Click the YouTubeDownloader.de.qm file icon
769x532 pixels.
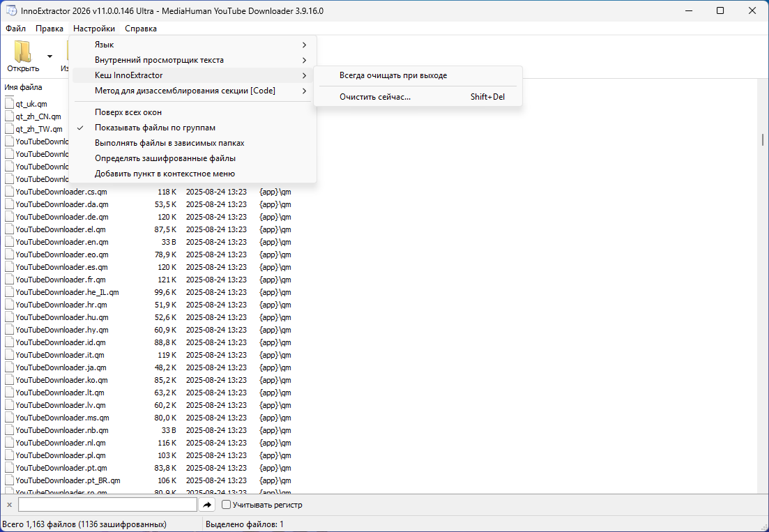pyautogui.click(x=9, y=217)
